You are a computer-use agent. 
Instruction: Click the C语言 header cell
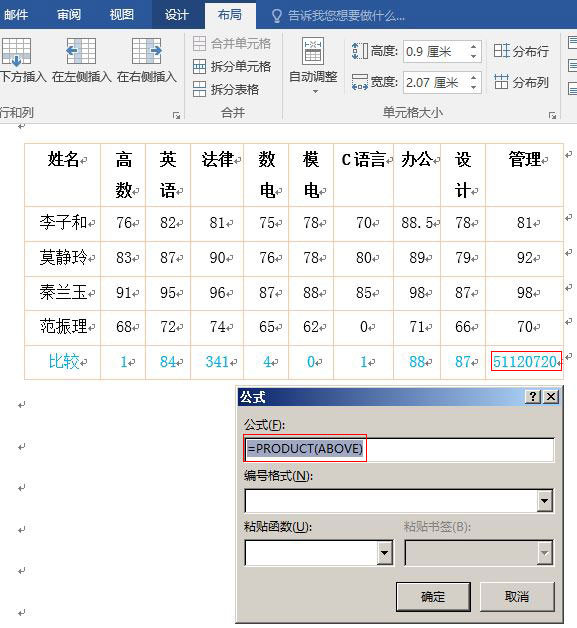pos(364,175)
